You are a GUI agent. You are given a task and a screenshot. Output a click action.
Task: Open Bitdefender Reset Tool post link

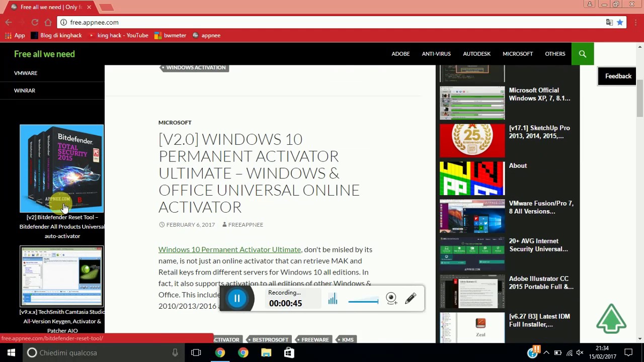tap(62, 226)
